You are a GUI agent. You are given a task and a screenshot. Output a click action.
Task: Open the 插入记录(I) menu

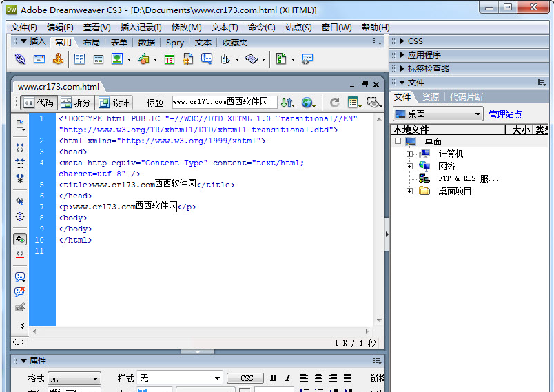pyautogui.click(x=141, y=28)
